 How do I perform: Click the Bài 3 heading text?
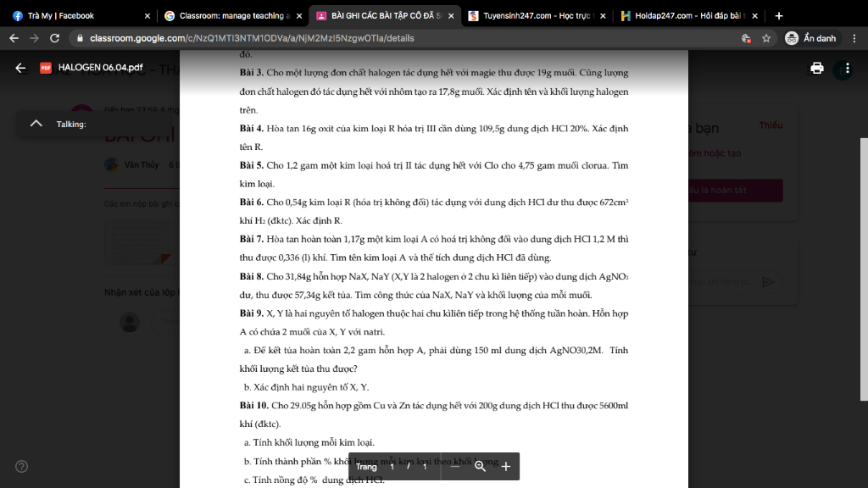tap(251, 73)
